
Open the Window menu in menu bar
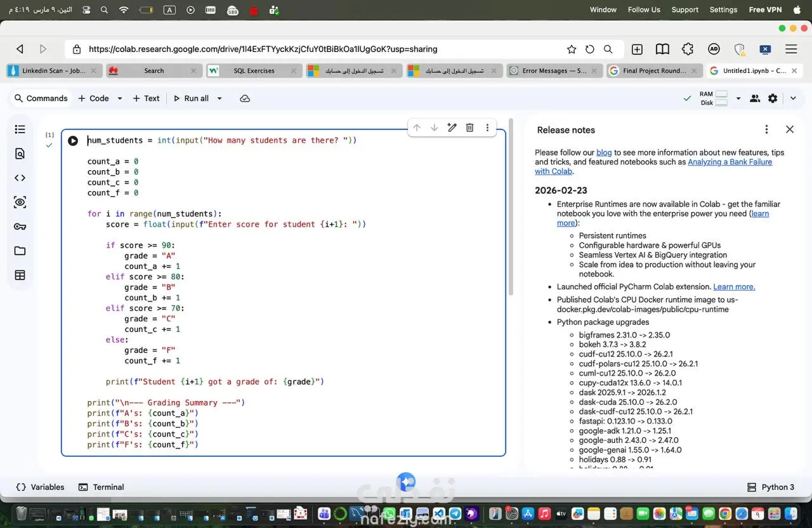[603, 10]
